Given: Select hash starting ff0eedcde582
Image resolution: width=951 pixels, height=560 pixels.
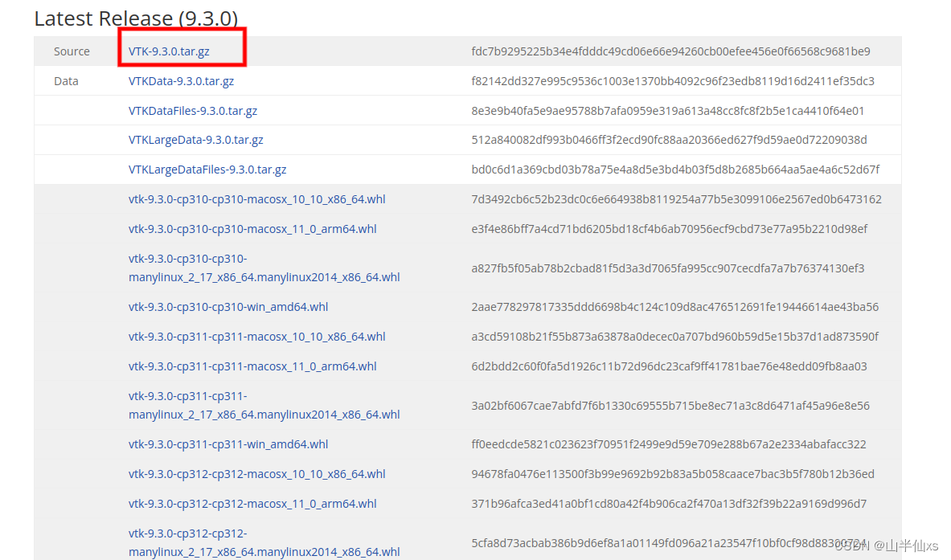Looking at the screenshot, I should point(668,445).
